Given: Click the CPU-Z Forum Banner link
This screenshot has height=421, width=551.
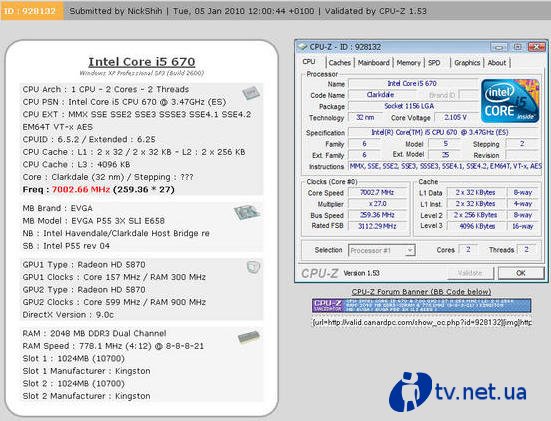Looking at the screenshot, I should pos(421,292).
